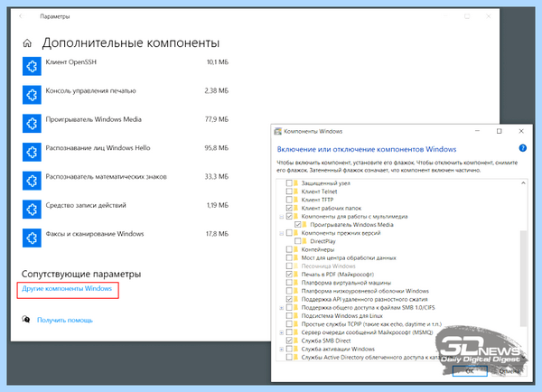
Task: Click the folder icon of Контейнеры
Action: 296,249
